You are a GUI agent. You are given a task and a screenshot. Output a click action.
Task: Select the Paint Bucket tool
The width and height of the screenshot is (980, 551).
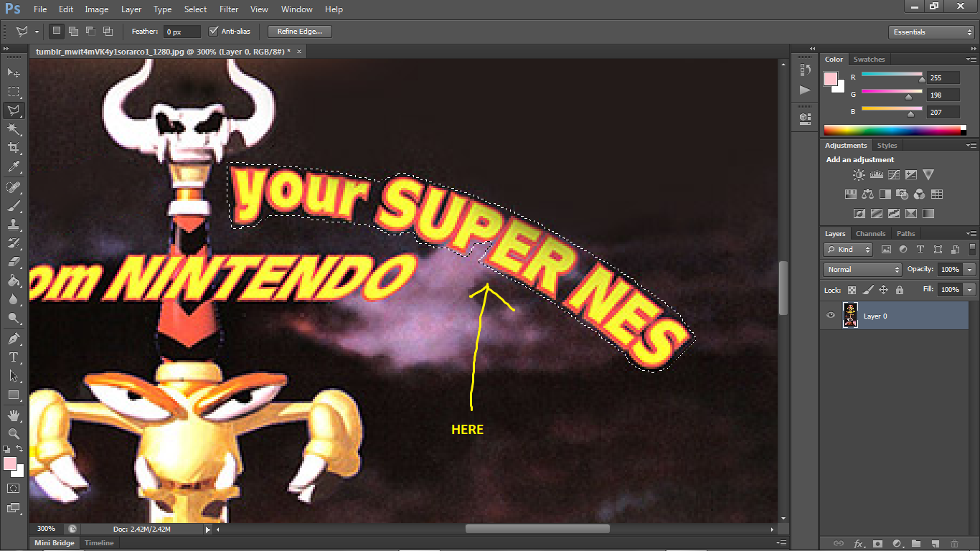[14, 281]
